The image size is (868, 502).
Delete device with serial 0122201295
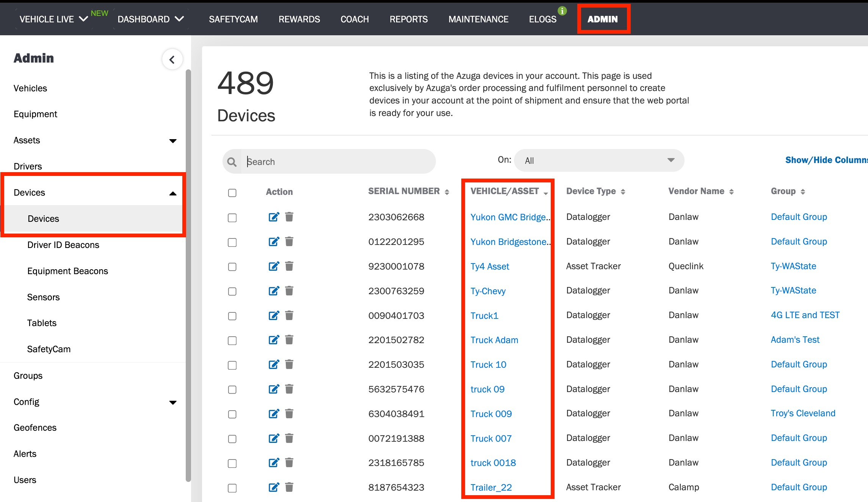pyautogui.click(x=289, y=242)
